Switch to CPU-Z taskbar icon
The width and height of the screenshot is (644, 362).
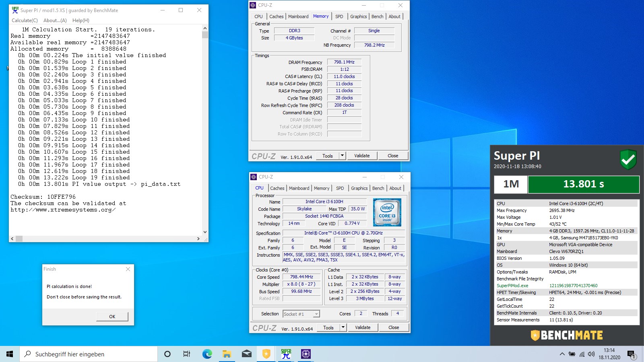(306, 354)
